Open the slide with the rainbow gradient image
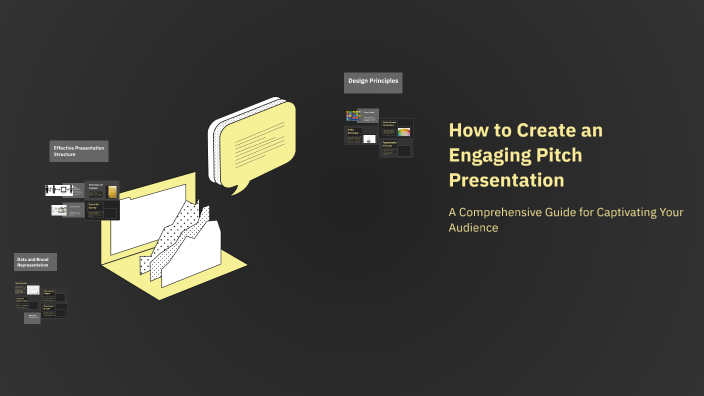704x396 pixels. [397, 128]
